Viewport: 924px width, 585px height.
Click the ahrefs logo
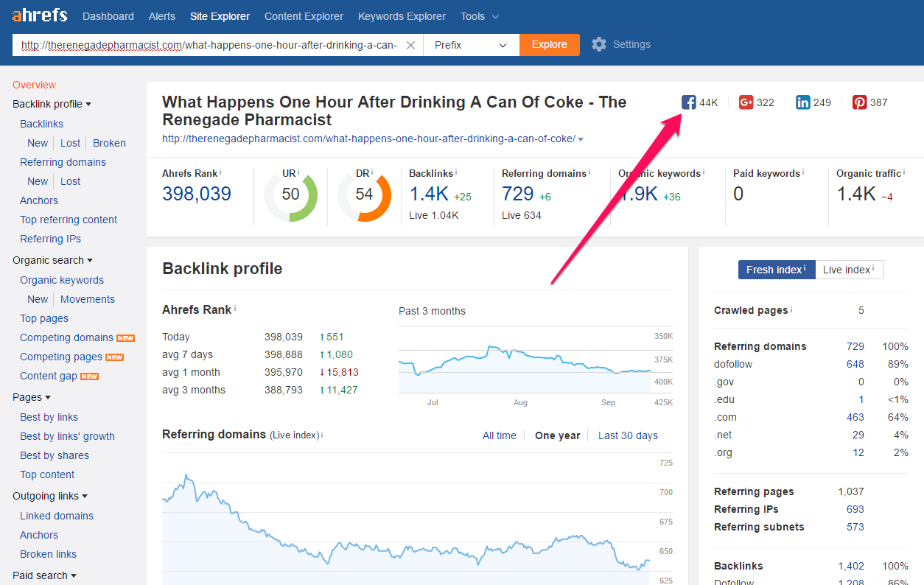40,15
